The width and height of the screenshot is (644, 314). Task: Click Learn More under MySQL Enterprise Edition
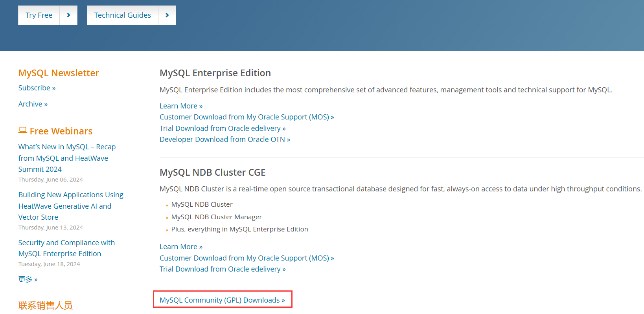(181, 106)
